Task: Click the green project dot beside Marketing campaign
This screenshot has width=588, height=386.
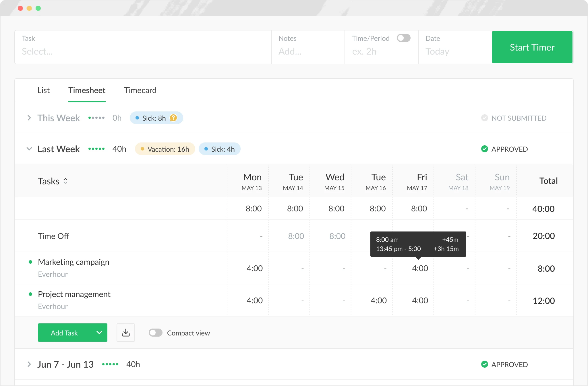Action: [x=31, y=262]
